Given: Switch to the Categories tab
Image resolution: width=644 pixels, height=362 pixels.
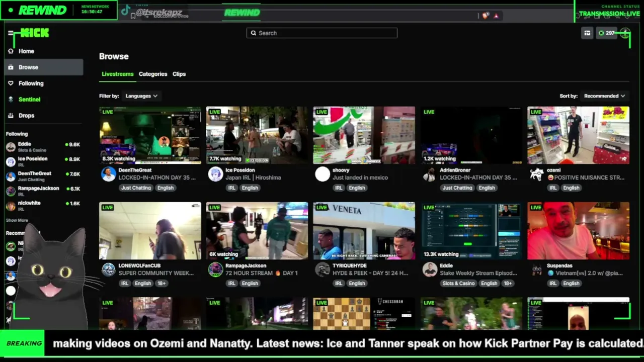Looking at the screenshot, I should pos(153,74).
